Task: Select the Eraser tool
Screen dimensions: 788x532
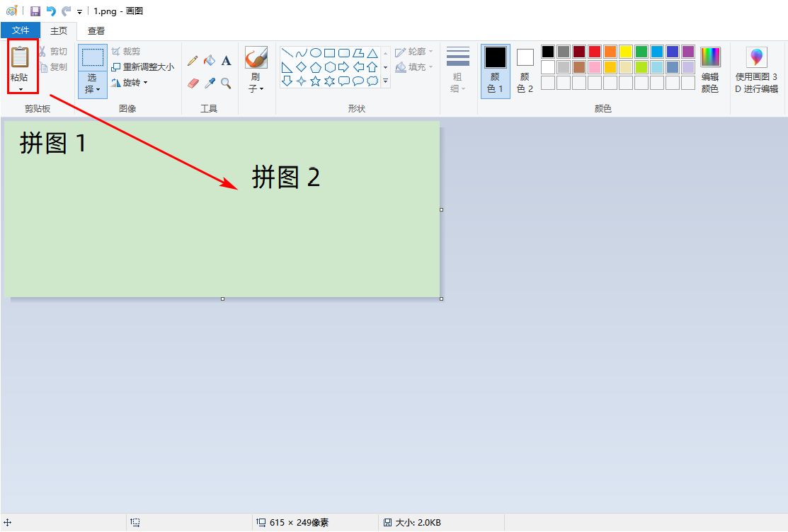Action: (x=193, y=83)
